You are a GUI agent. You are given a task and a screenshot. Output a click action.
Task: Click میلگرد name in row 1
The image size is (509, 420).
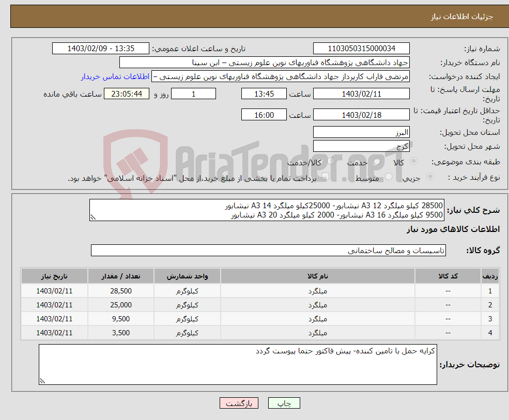pyautogui.click(x=318, y=291)
